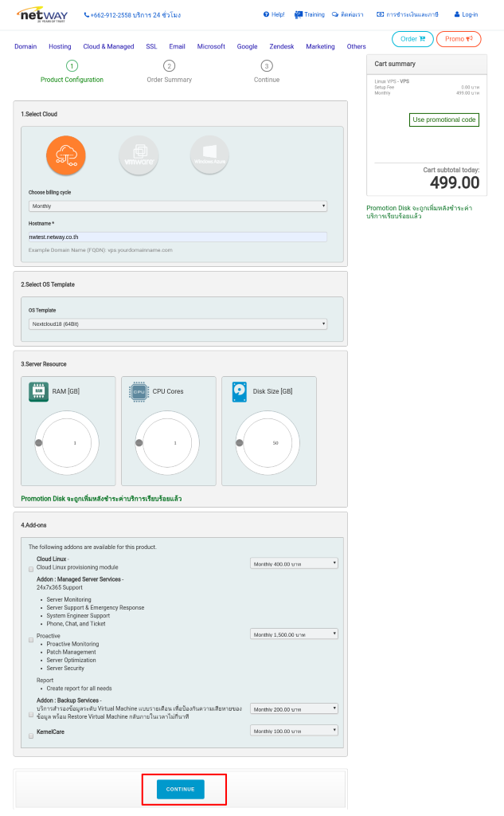Check the KernelCare addon checkbox
This screenshot has height=816, width=504.
[x=31, y=736]
